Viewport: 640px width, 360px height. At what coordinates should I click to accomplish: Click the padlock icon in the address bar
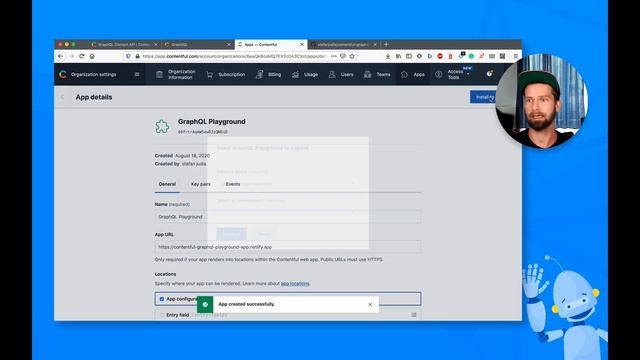pos(138,56)
